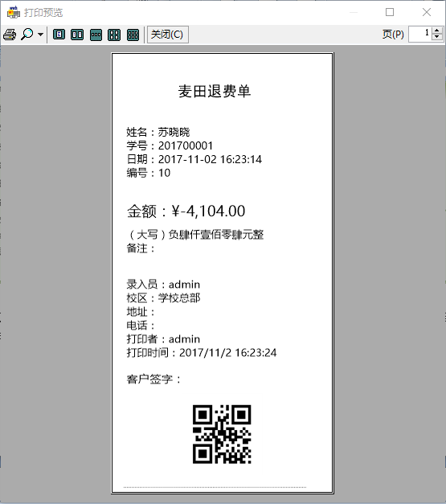Select the one-page view layout
Image resolution: width=446 pixels, height=504 pixels.
[x=59, y=35]
